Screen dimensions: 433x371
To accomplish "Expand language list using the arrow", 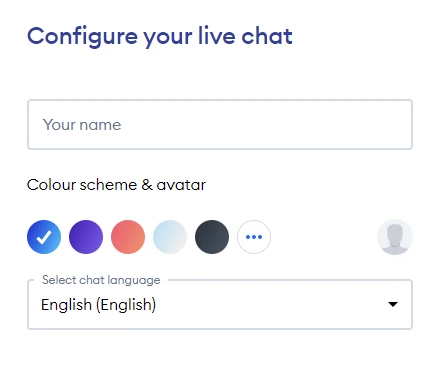I will [393, 304].
